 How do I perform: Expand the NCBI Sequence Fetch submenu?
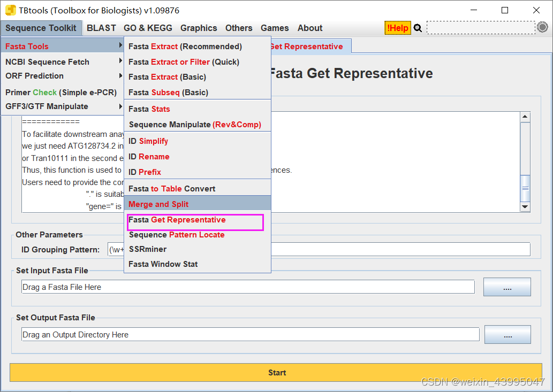[x=63, y=62]
